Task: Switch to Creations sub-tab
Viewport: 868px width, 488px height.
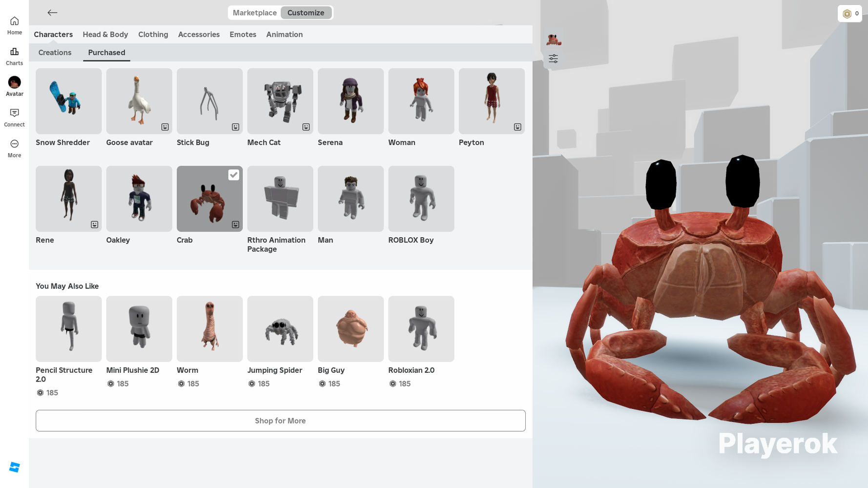Action: (55, 53)
